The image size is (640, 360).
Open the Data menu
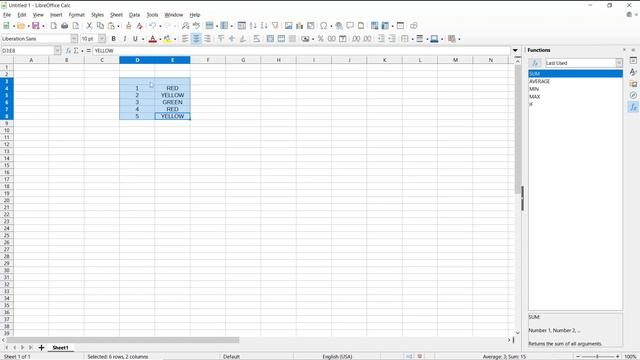point(134,15)
